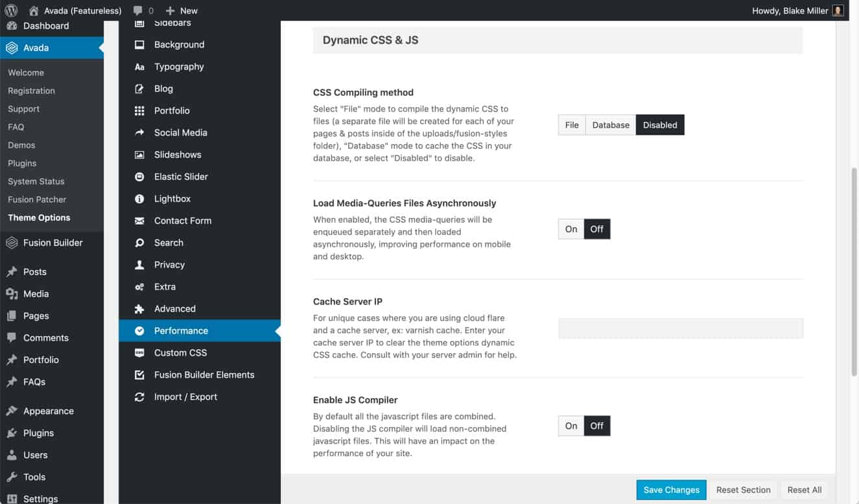Image resolution: width=859 pixels, height=504 pixels.
Task: Set CSS Compiling method to Disabled
Action: [660, 125]
